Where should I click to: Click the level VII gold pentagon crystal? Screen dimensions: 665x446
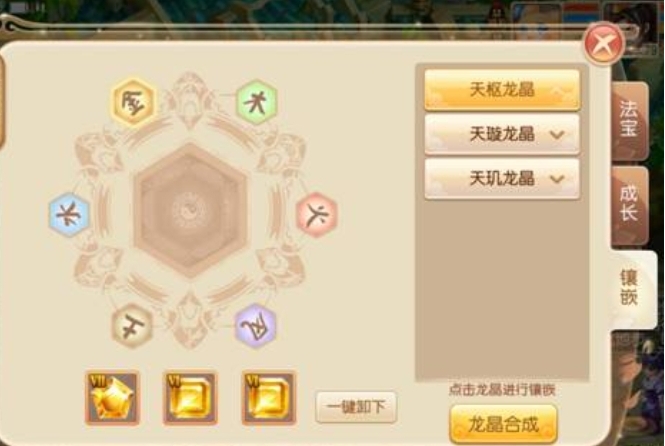click(112, 398)
